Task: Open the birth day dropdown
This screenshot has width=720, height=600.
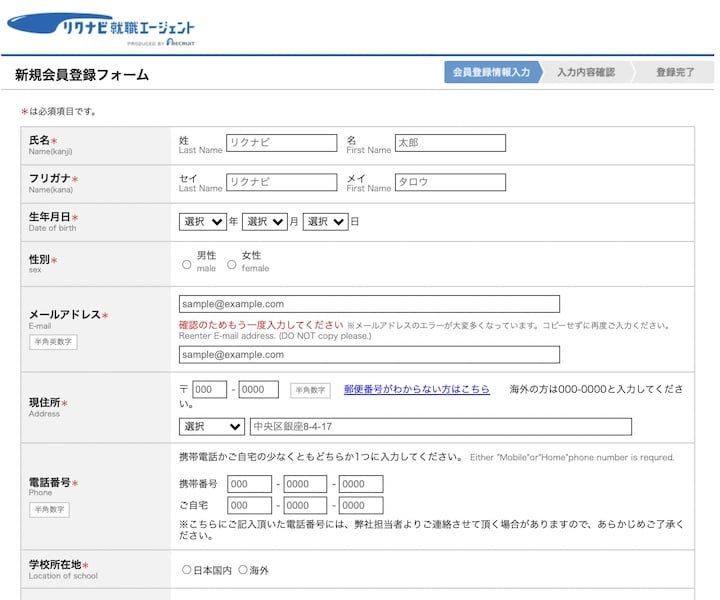Action: pos(325,222)
